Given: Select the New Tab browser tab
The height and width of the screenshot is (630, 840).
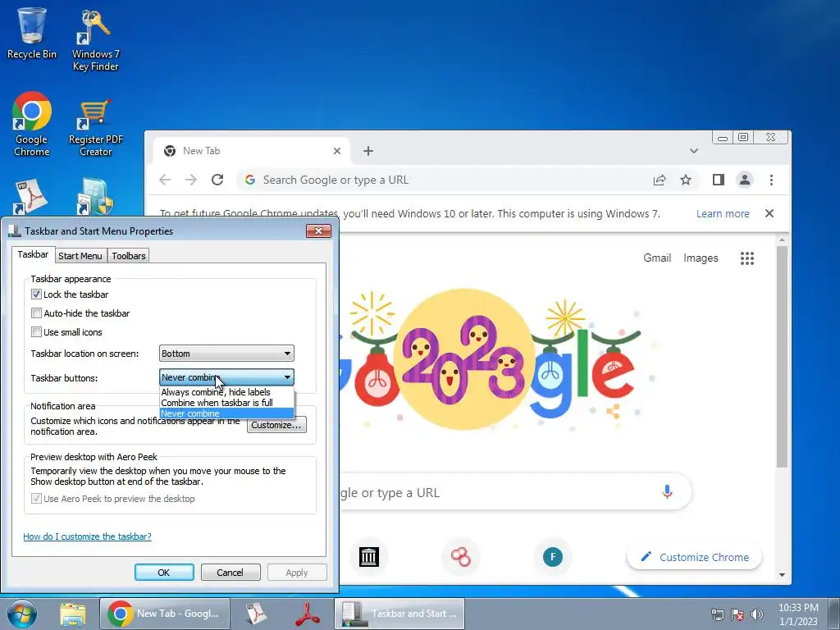Looking at the screenshot, I should [x=252, y=151].
